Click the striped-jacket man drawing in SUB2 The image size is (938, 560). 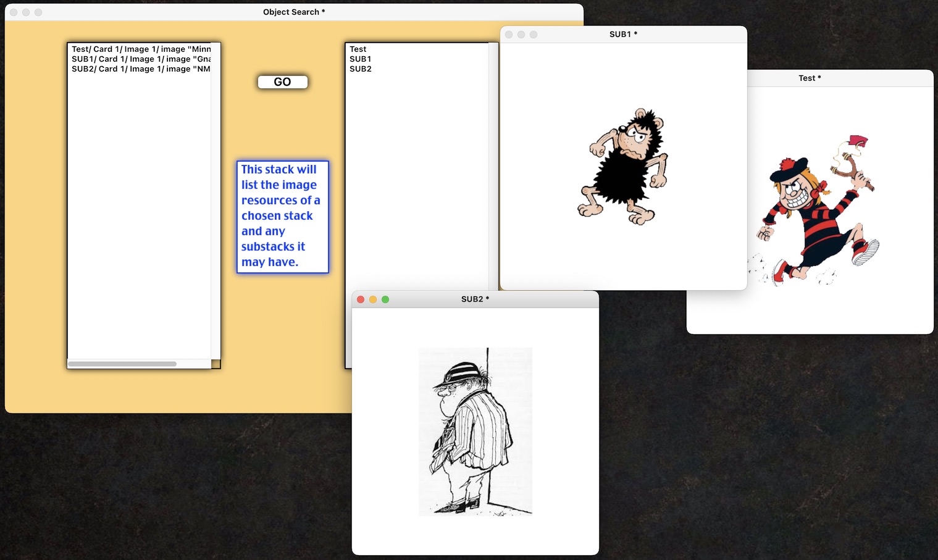coord(475,431)
